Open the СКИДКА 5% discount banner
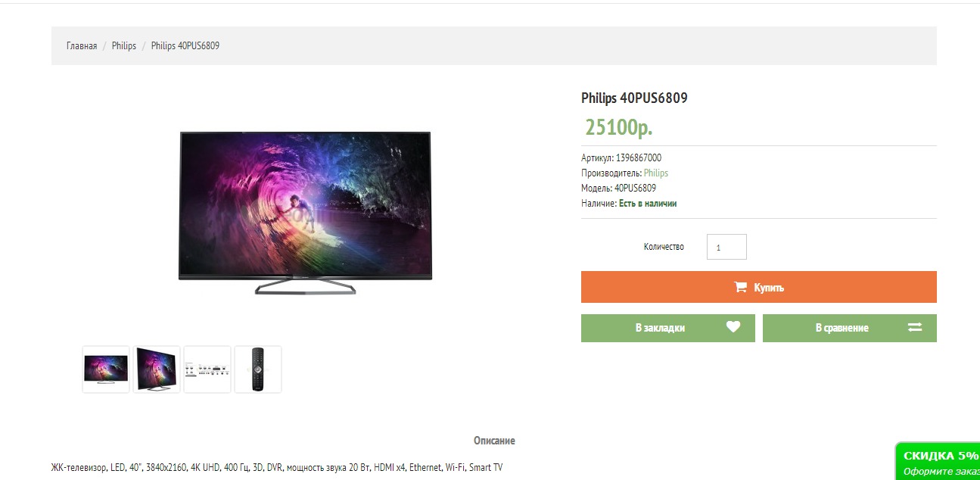 [x=938, y=461]
